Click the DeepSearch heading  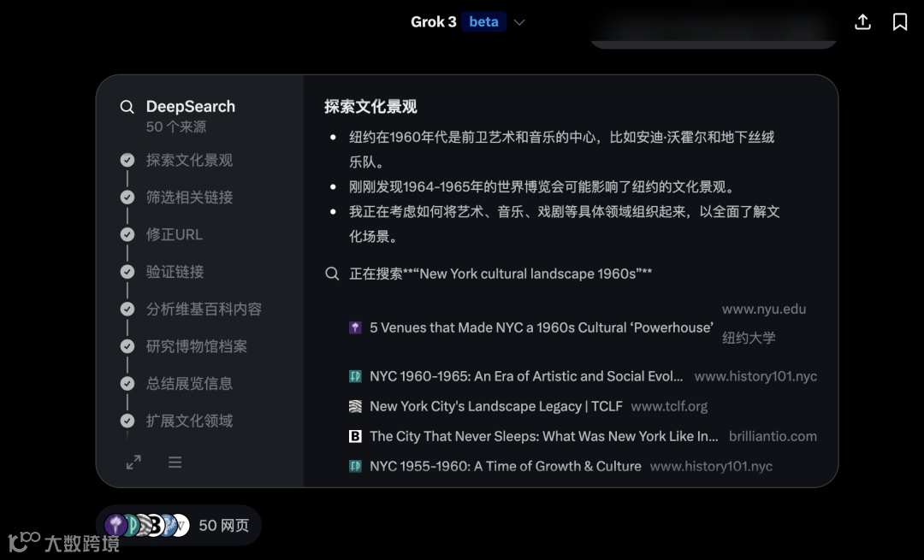[x=190, y=107]
